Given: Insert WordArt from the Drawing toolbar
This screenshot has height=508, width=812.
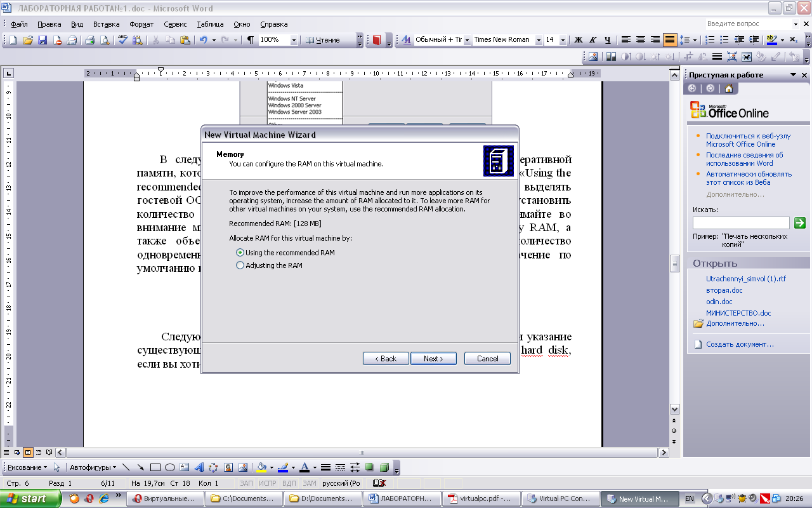Looking at the screenshot, I should coord(199,467).
